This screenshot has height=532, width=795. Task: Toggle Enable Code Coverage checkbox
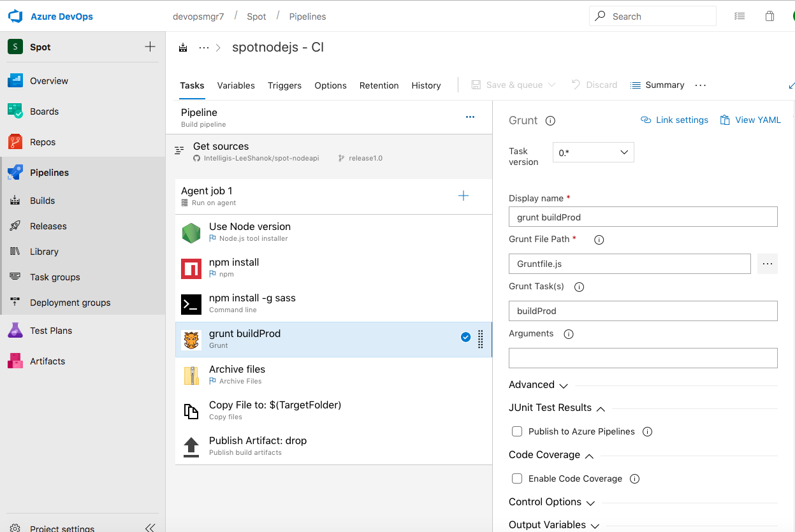point(517,478)
